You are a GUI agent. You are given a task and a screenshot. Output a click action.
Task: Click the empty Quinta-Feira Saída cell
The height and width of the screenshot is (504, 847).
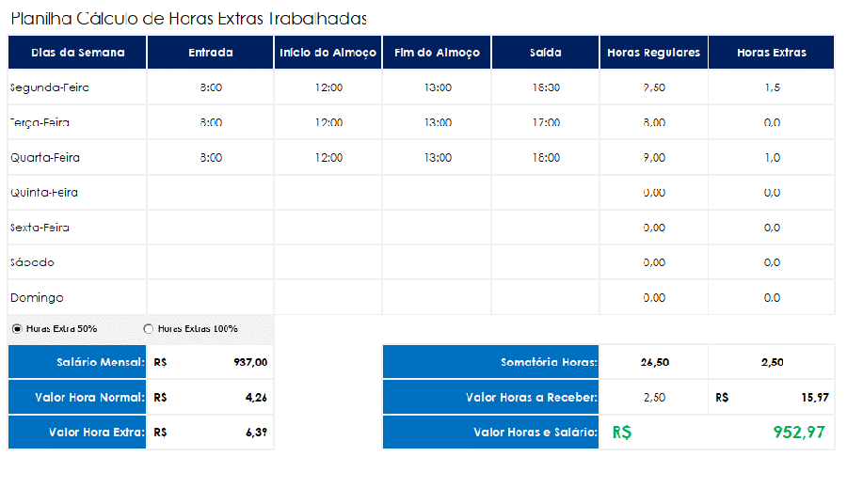[546, 193]
